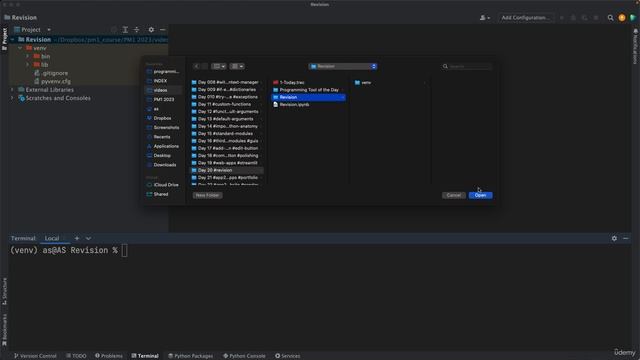Open Project panel settings gear
Screen dimensions: 640x360
tap(151, 30)
